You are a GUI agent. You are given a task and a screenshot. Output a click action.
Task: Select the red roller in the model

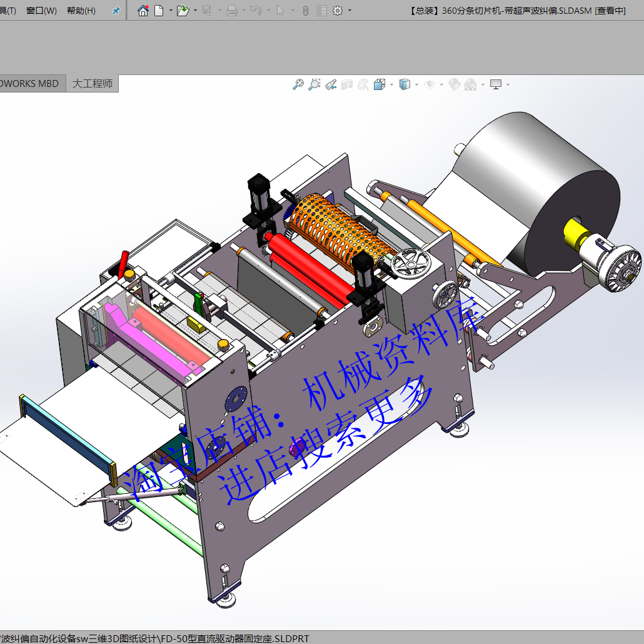(x=310, y=267)
